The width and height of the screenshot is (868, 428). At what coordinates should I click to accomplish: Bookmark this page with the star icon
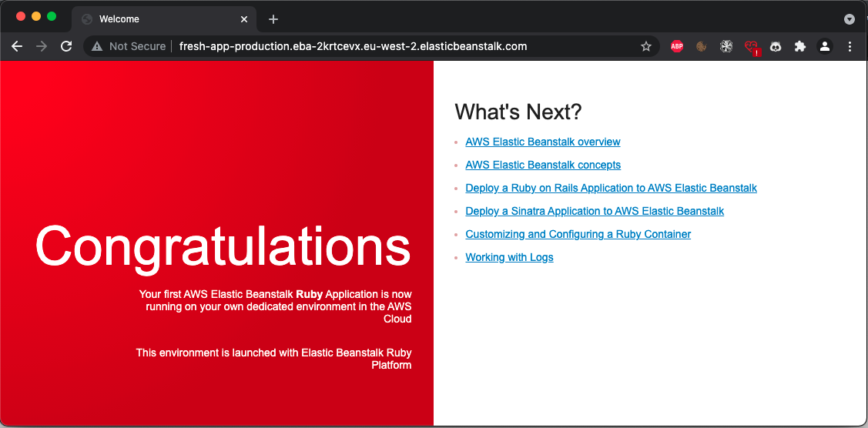click(x=646, y=46)
